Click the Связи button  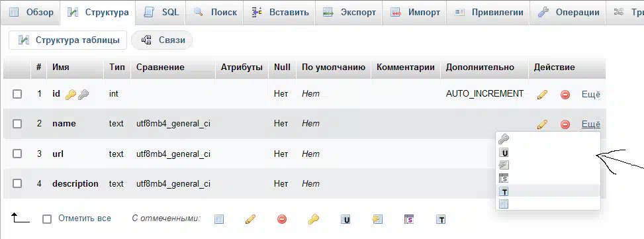[163, 40]
